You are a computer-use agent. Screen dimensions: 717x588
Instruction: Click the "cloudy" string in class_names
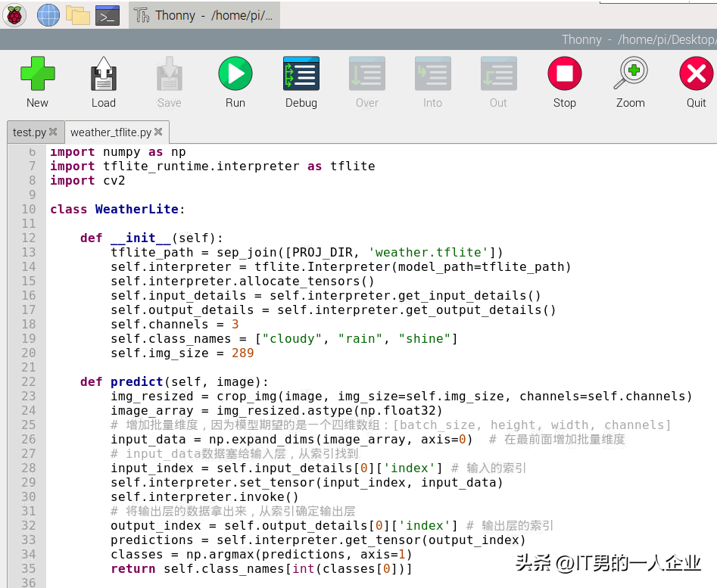293,338
